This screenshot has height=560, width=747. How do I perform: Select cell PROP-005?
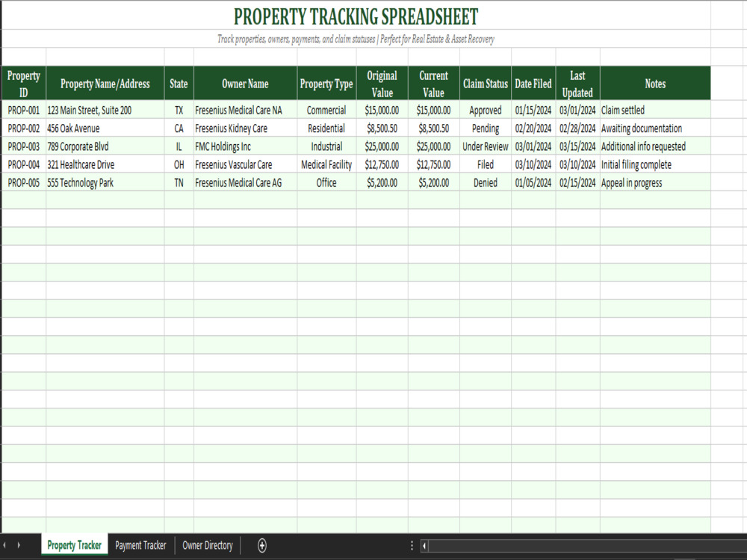(x=23, y=182)
